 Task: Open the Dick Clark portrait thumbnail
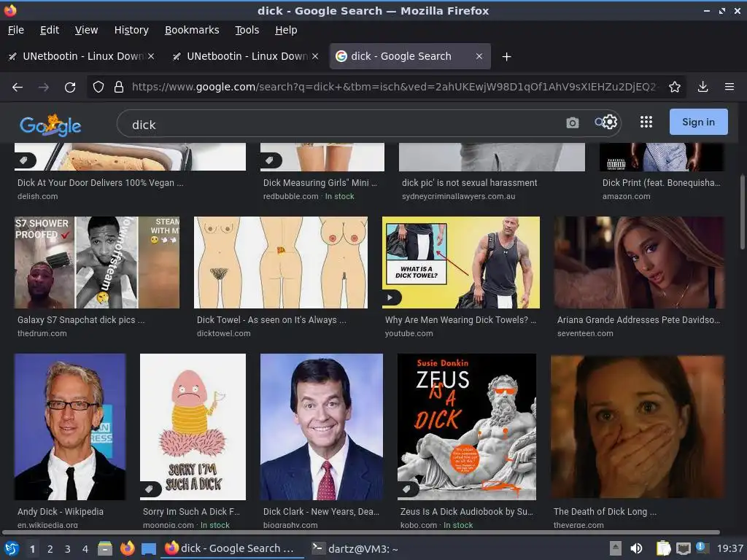(322, 427)
